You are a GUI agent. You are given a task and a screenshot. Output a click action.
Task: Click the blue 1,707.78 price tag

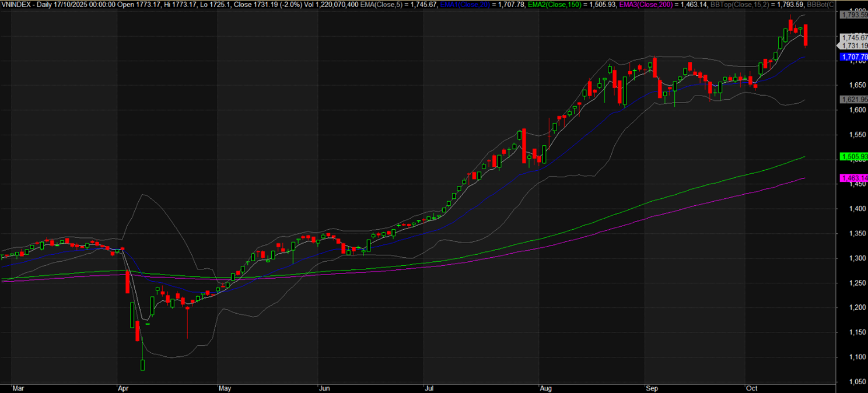pyautogui.click(x=852, y=57)
